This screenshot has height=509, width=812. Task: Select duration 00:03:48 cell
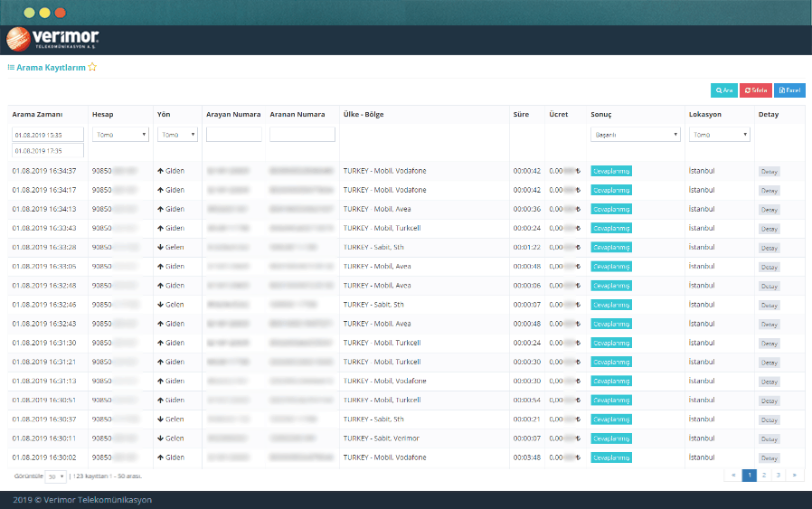coord(526,457)
